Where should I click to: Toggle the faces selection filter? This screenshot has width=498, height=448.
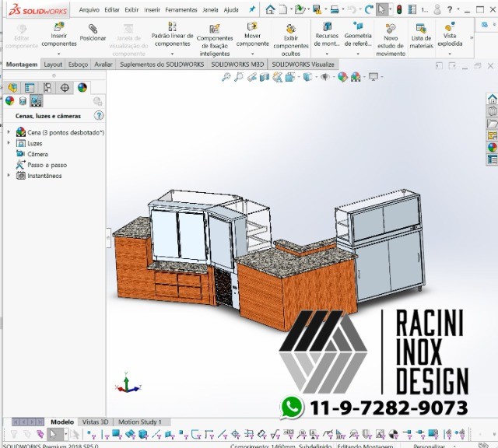[x=117, y=434]
